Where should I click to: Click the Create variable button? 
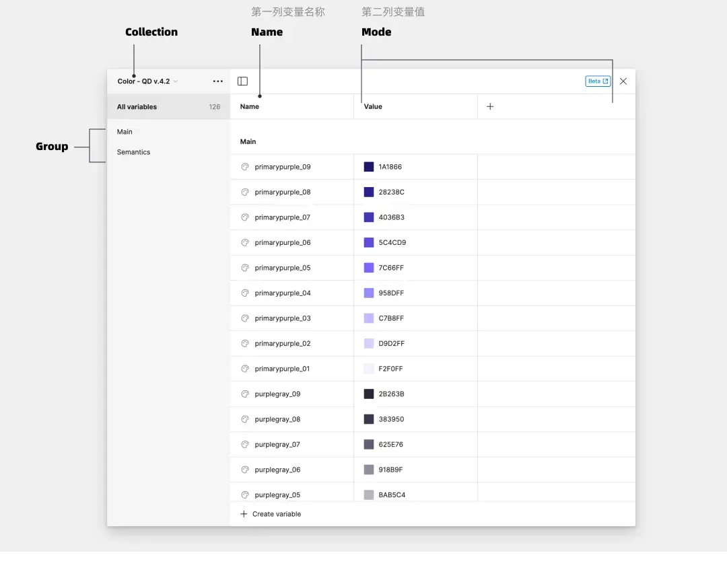(271, 514)
